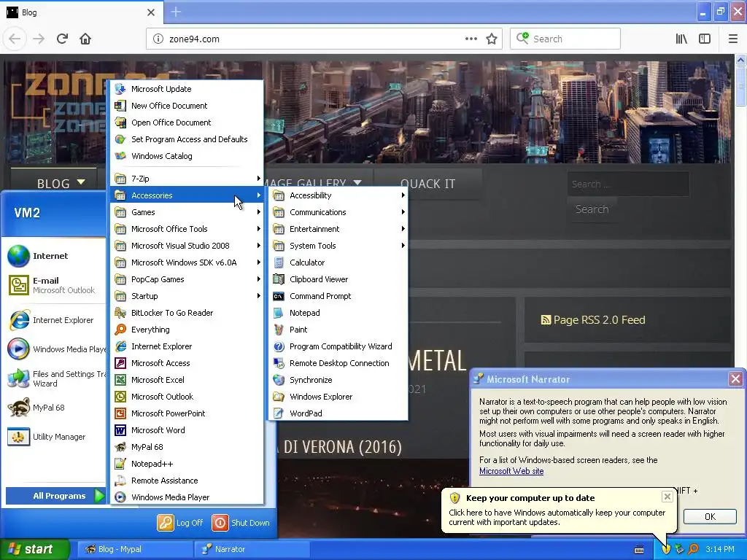Screen dimensions: 747x560
Task: Toggle browser sidebar view
Action: click(705, 39)
